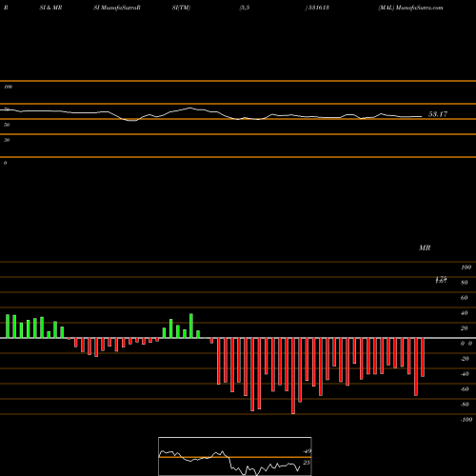
Task: Click the 'SI(TM)' header label
Action: click(181, 8)
